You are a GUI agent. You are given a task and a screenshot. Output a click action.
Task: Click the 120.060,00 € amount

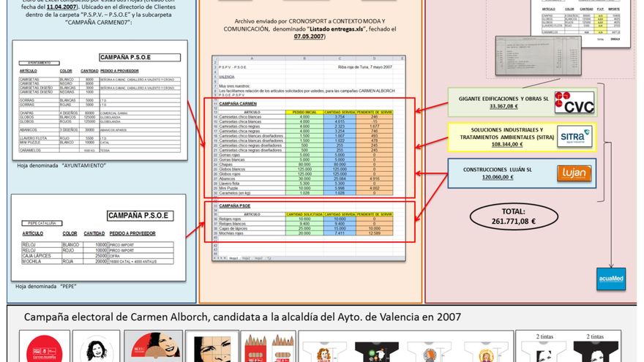[498, 177]
